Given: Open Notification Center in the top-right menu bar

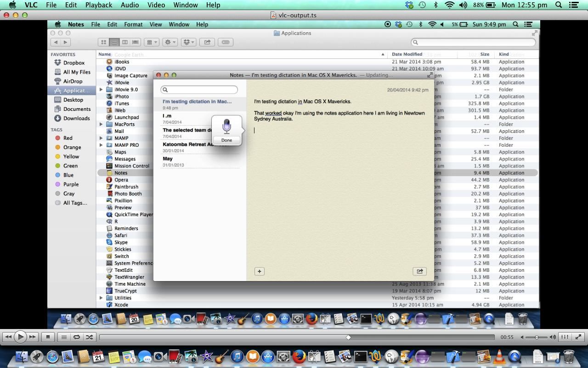Looking at the screenshot, I should [573, 5].
